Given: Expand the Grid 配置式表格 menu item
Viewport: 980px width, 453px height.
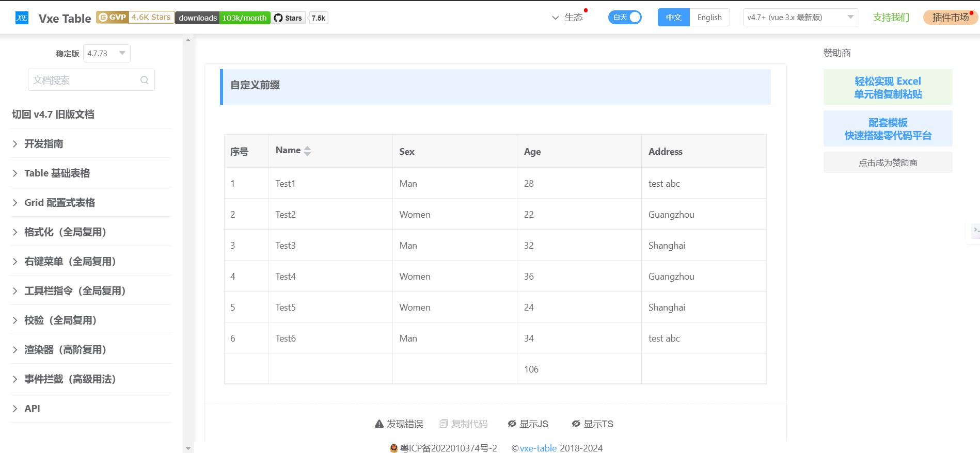Looking at the screenshot, I should [59, 203].
